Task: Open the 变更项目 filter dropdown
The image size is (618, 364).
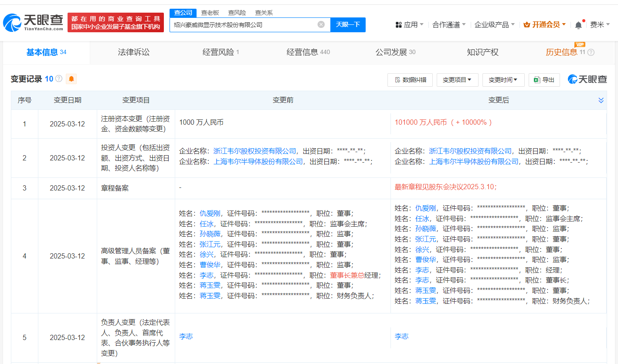Action: (x=457, y=80)
